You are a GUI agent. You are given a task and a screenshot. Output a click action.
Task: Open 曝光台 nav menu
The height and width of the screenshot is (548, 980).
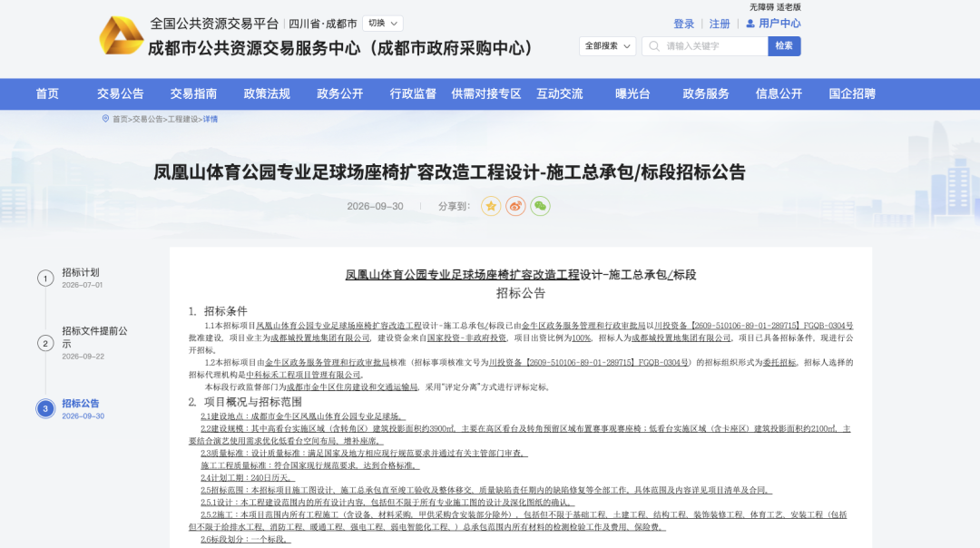click(632, 93)
